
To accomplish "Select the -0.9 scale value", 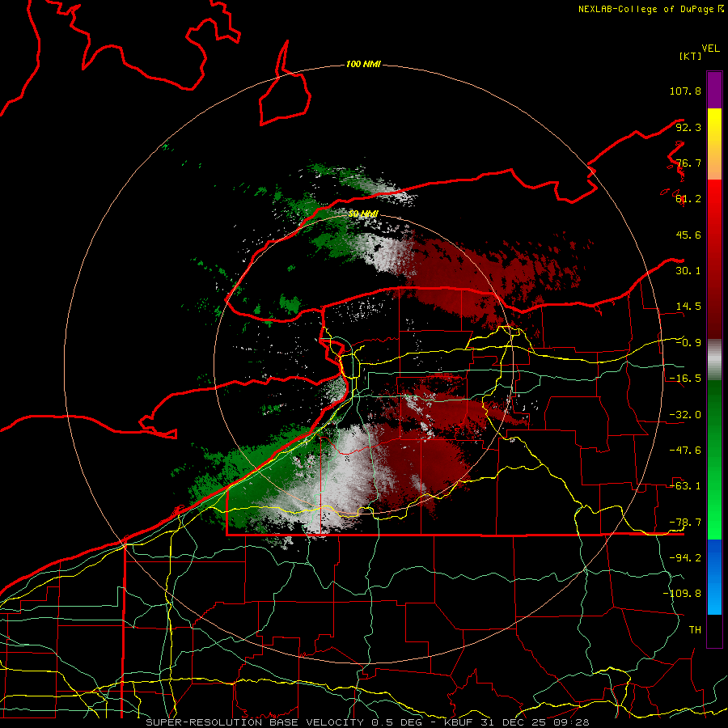I will point(688,343).
